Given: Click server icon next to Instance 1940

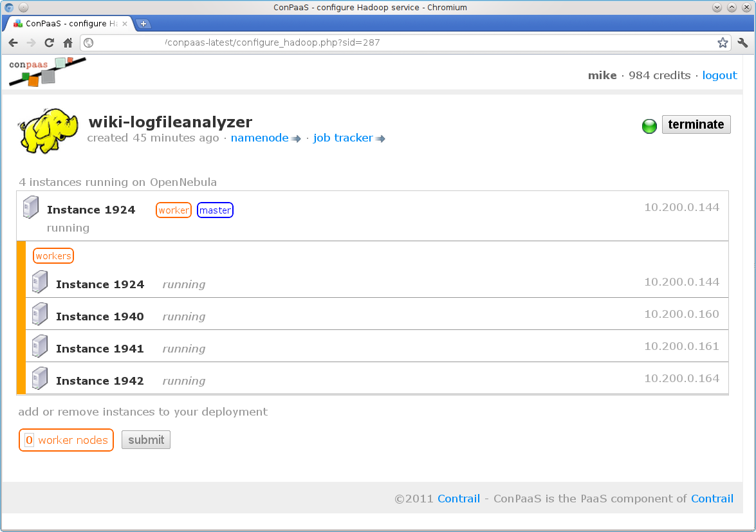Looking at the screenshot, I should 39,314.
